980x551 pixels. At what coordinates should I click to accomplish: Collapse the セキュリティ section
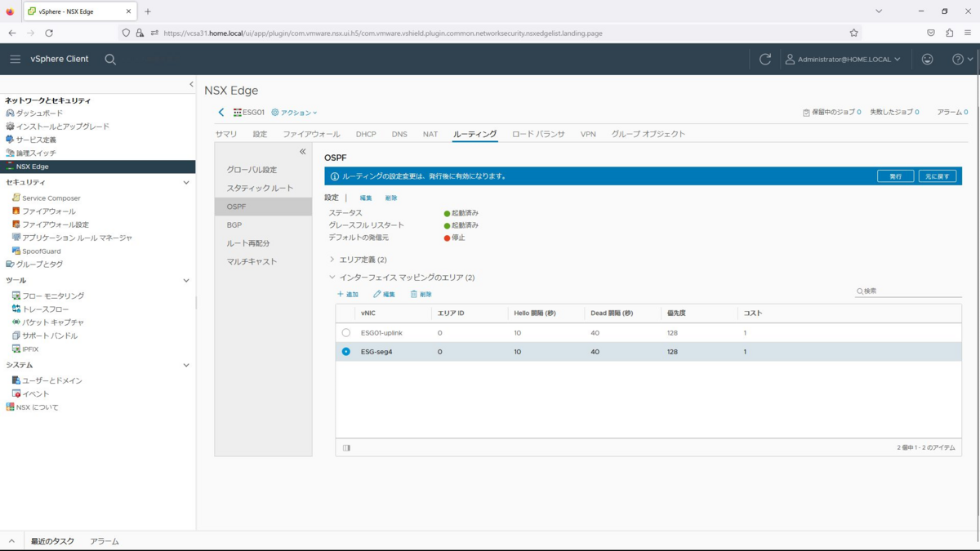[x=185, y=183]
